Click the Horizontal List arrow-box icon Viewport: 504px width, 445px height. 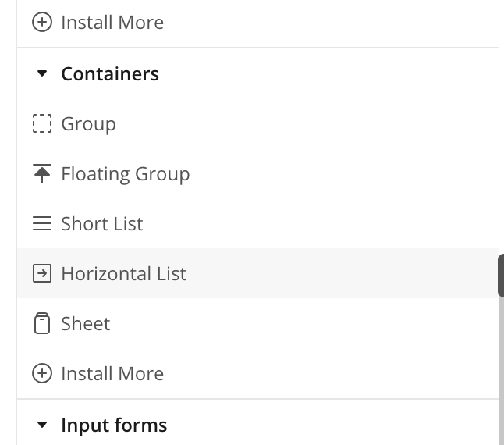[x=41, y=274]
